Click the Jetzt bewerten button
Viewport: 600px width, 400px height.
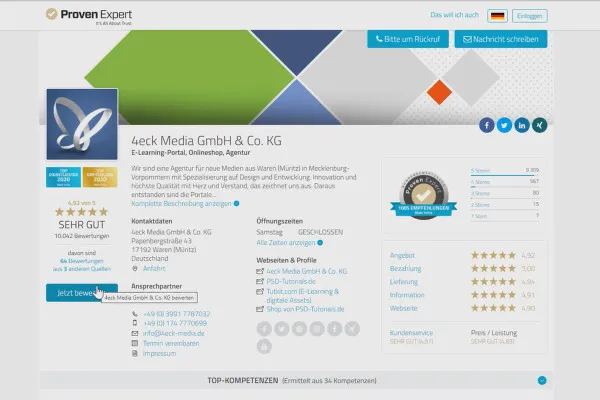[x=82, y=293]
